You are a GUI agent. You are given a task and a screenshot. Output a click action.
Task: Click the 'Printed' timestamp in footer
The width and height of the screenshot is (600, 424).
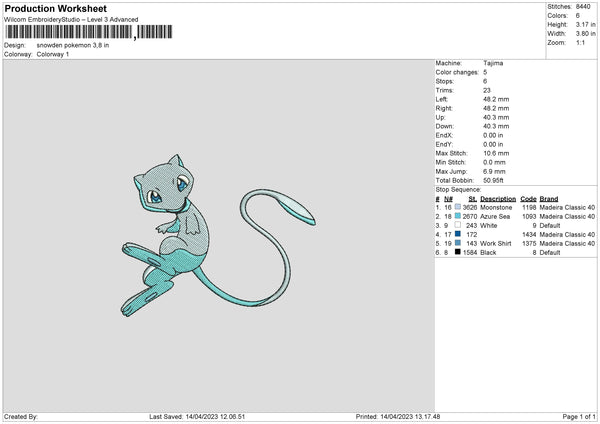point(398,417)
